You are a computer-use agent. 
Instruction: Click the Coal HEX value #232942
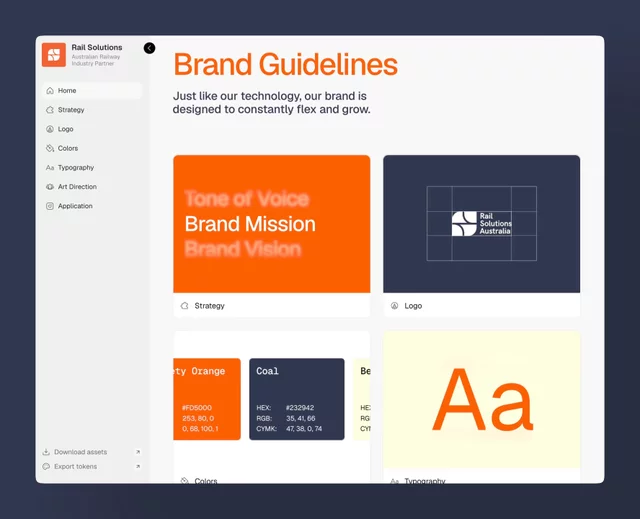coord(300,408)
